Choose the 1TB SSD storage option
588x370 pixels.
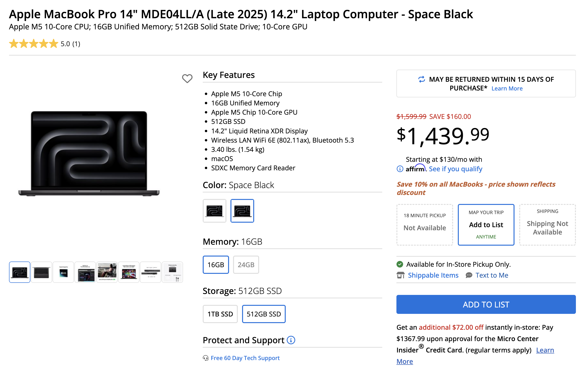(x=220, y=314)
